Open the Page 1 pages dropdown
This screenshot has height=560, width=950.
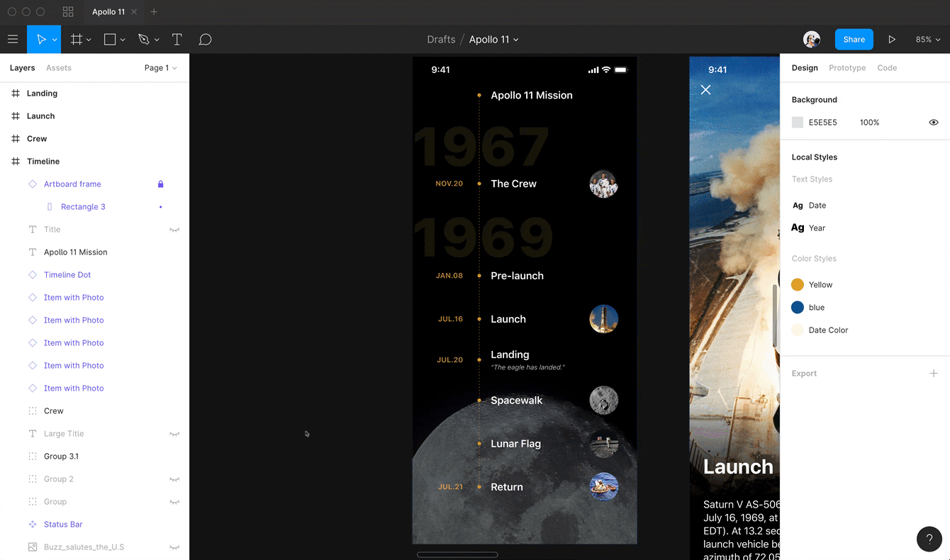(x=161, y=68)
